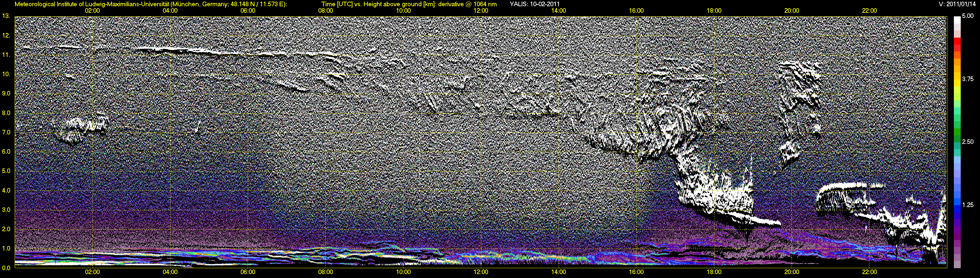Click the red segment of the colorbar
Viewport: 980px width, 278px height.
click(x=957, y=43)
